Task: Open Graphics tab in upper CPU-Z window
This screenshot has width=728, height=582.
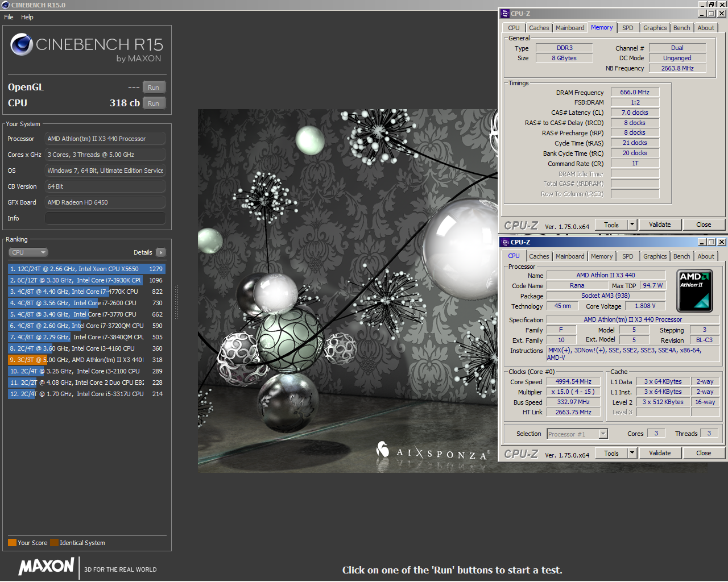Action: (655, 28)
